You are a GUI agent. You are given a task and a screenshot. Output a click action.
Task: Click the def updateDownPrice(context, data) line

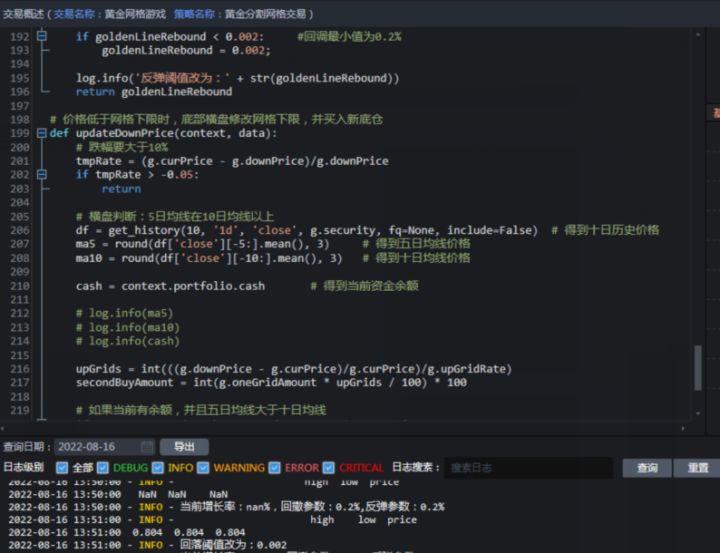(x=163, y=133)
